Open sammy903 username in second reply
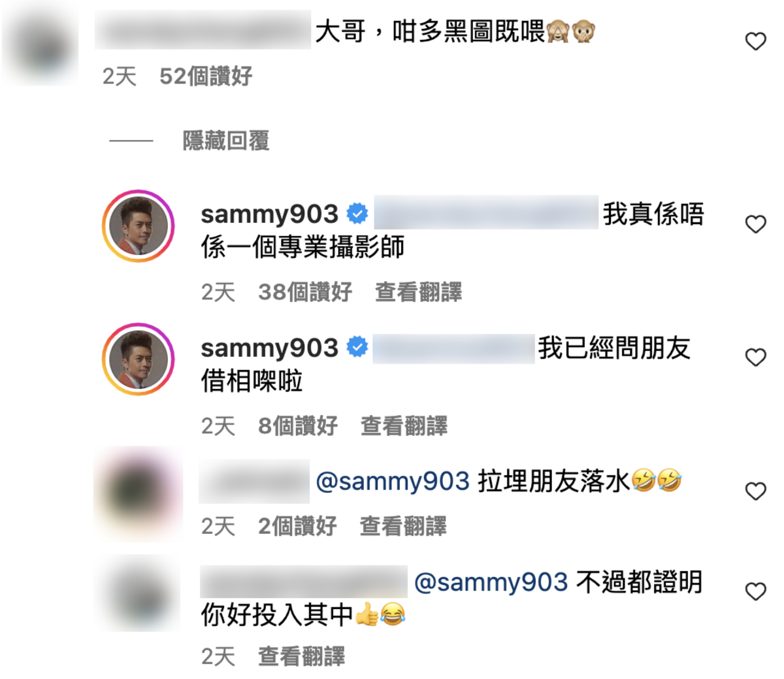Viewport: 784px width, 679px height. coord(269,348)
